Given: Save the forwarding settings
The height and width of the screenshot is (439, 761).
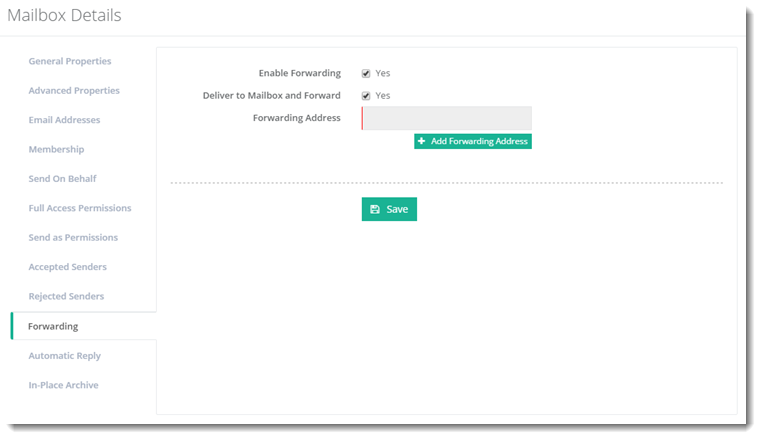Looking at the screenshot, I should (x=389, y=209).
